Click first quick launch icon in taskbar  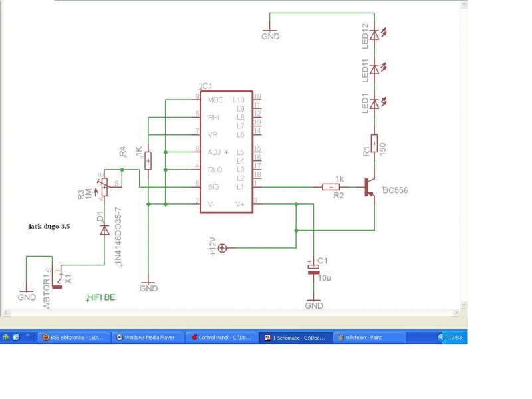[6, 338]
